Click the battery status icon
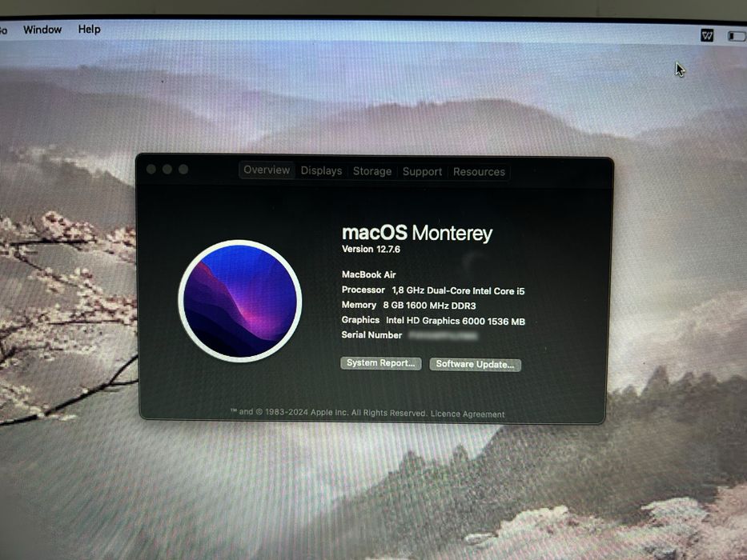747x560 pixels. pyautogui.click(x=737, y=36)
